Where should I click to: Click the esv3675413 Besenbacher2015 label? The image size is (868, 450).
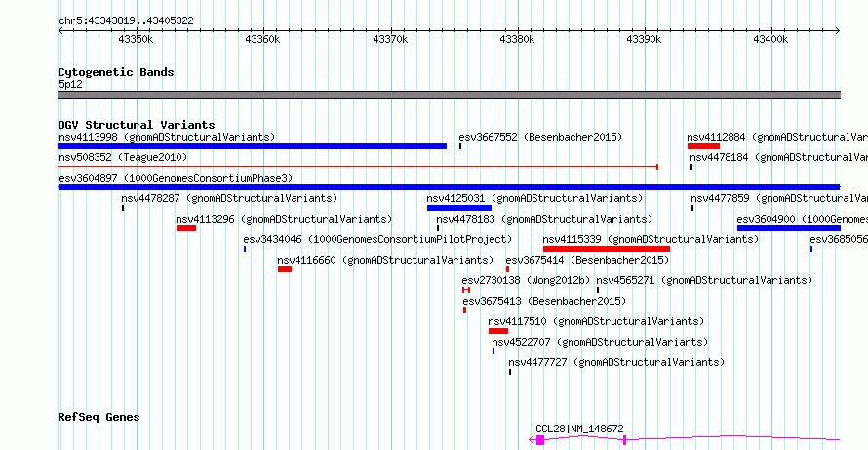click(544, 301)
